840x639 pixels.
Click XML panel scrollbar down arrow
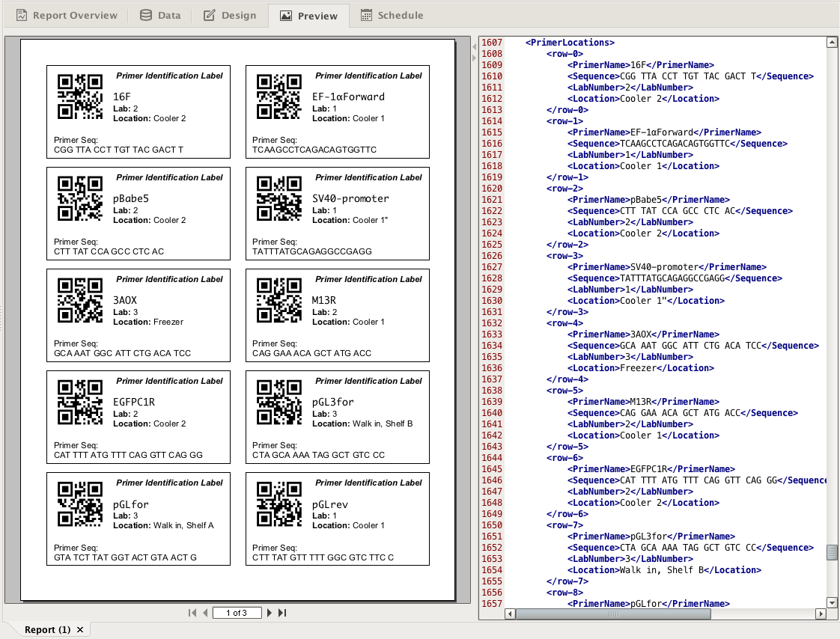[x=831, y=603]
